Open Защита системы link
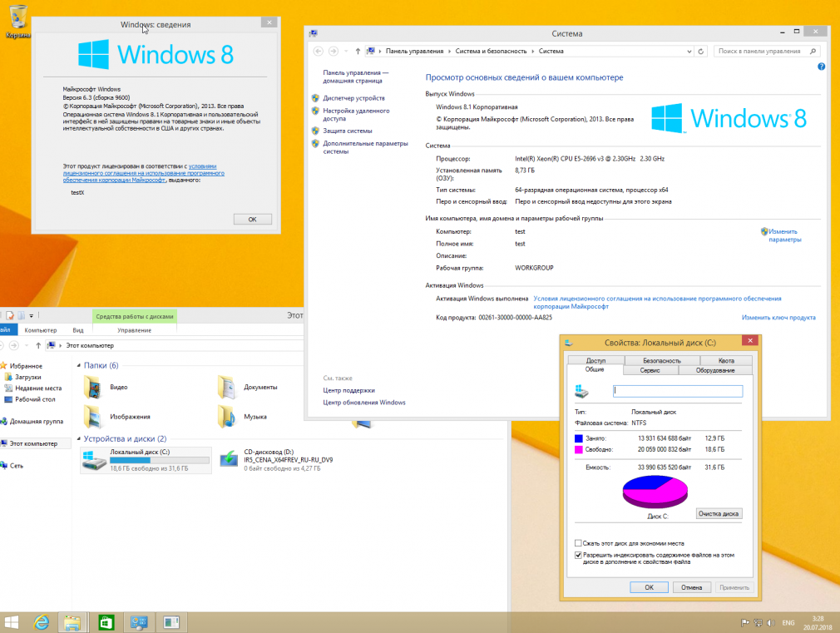The width and height of the screenshot is (840, 633). coord(347,131)
